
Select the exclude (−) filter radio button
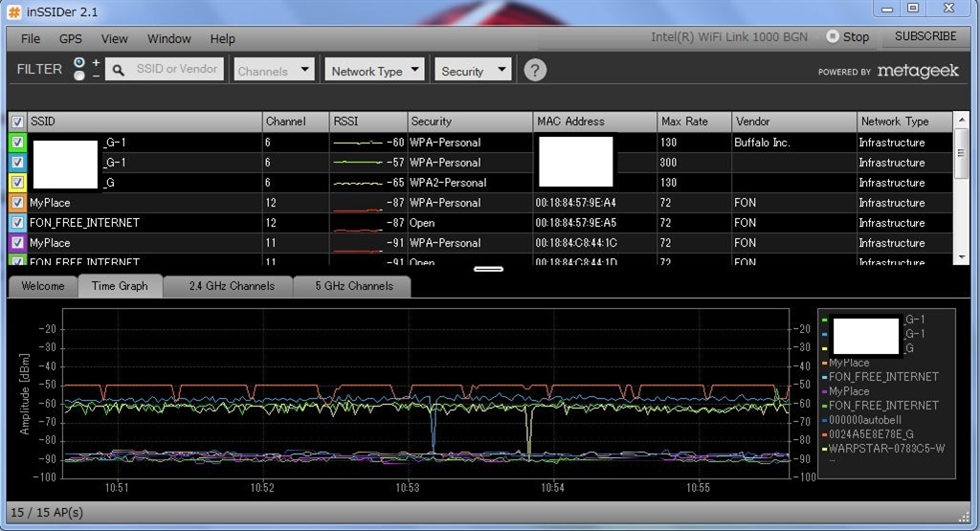[x=79, y=76]
